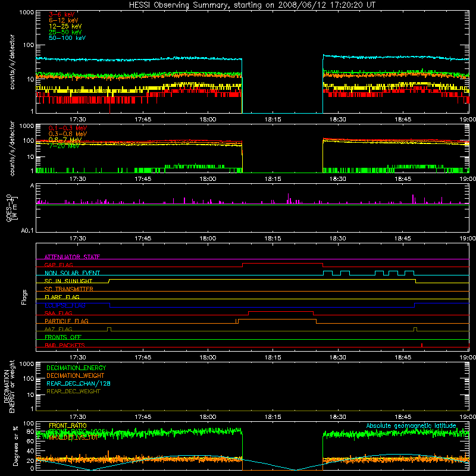Click the Absolute geomagnetic latitude label
The image size is (476, 476).
tap(411, 425)
